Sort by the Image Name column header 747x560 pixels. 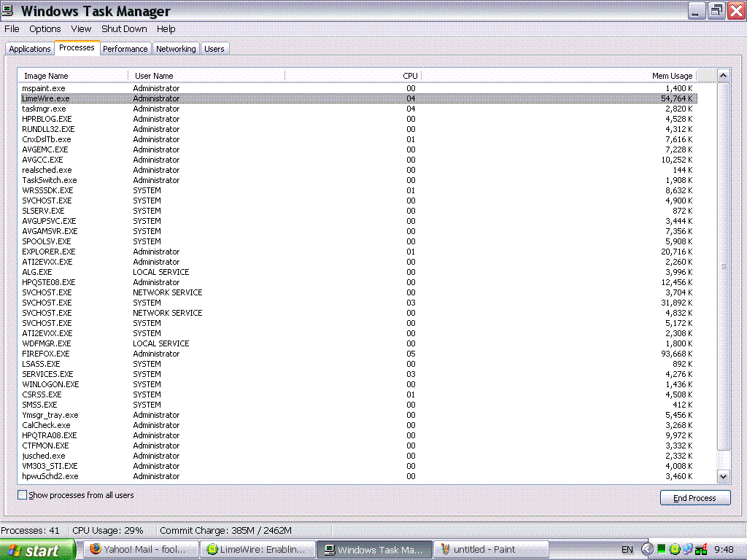(x=74, y=76)
